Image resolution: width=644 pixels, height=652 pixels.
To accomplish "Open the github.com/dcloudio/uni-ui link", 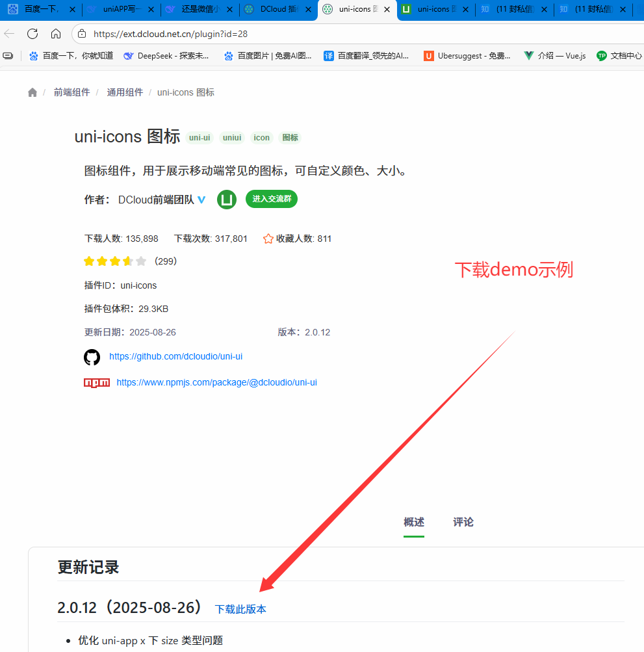I will [176, 356].
